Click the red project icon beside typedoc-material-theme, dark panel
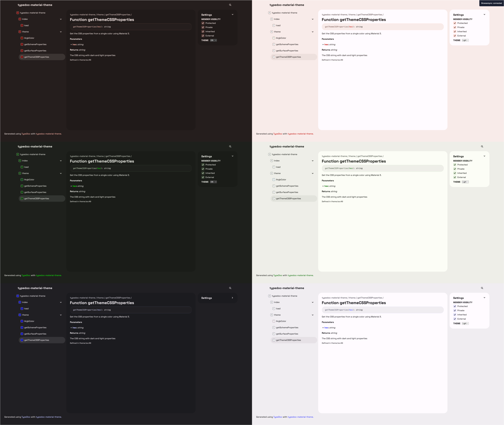Viewport: 504px width, 425px height. click(x=18, y=13)
